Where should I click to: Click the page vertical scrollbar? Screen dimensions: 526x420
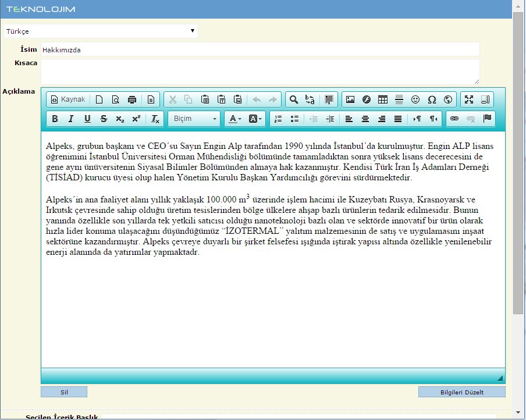[518, 163]
